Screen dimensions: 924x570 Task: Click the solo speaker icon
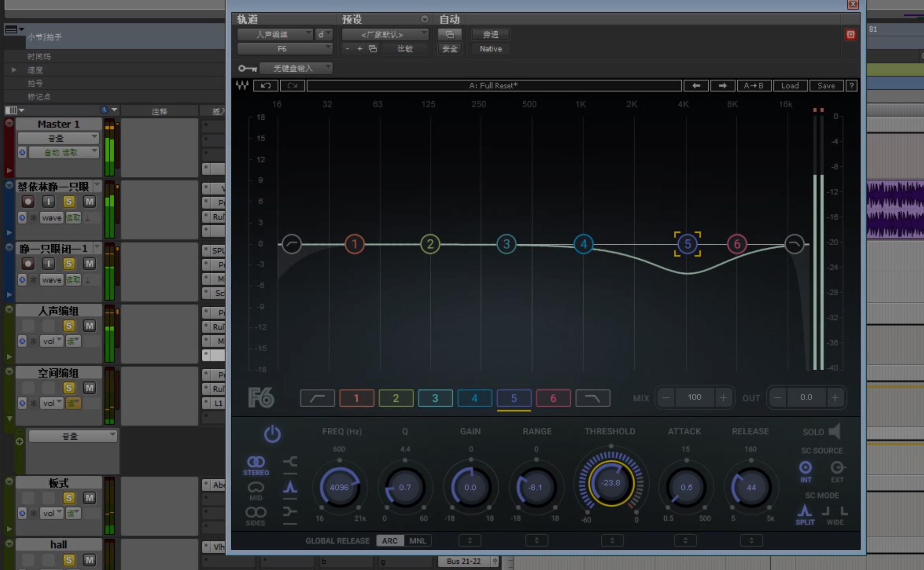pos(834,431)
